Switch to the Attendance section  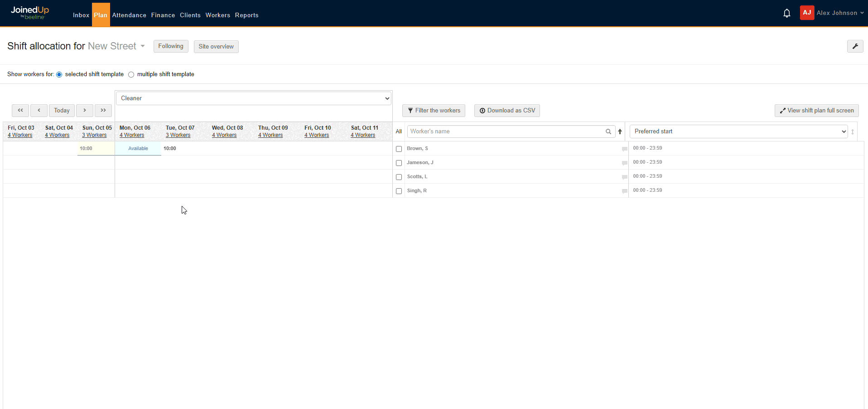(129, 15)
